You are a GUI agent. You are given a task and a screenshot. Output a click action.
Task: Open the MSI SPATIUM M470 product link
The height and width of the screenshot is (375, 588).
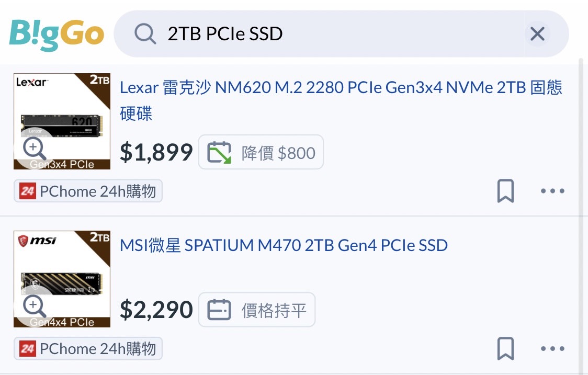284,245
